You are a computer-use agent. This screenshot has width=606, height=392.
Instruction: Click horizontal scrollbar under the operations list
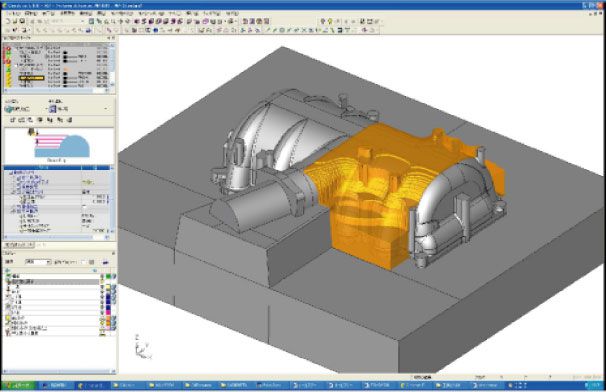pyautogui.click(x=56, y=90)
